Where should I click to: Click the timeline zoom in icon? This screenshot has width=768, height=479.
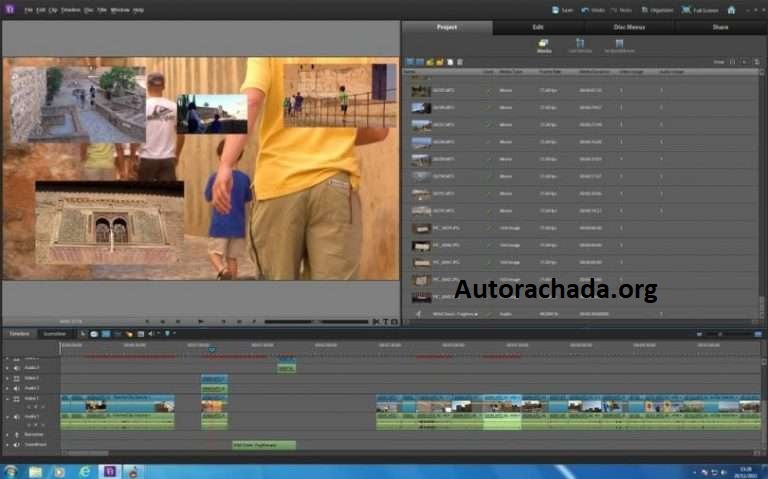tap(758, 334)
